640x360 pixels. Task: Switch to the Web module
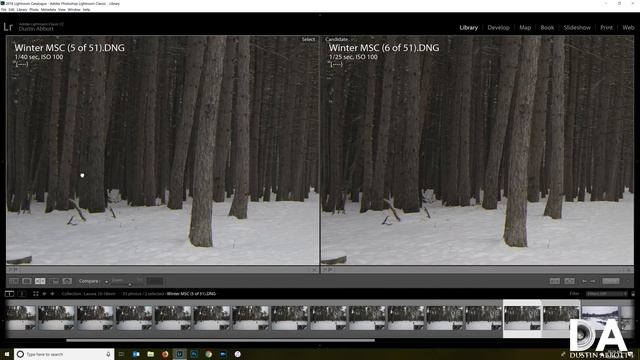click(x=628, y=28)
